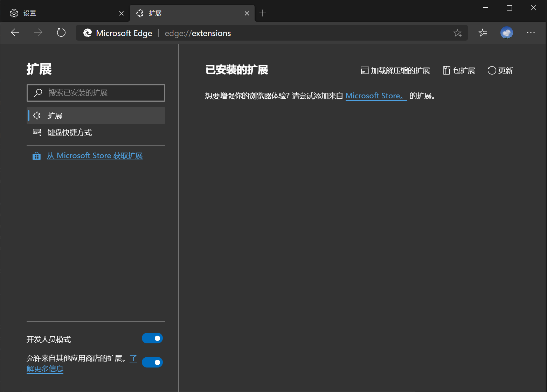Viewport: 547px width, 392px height.
Task: Go back using the back arrow
Action: click(x=15, y=33)
